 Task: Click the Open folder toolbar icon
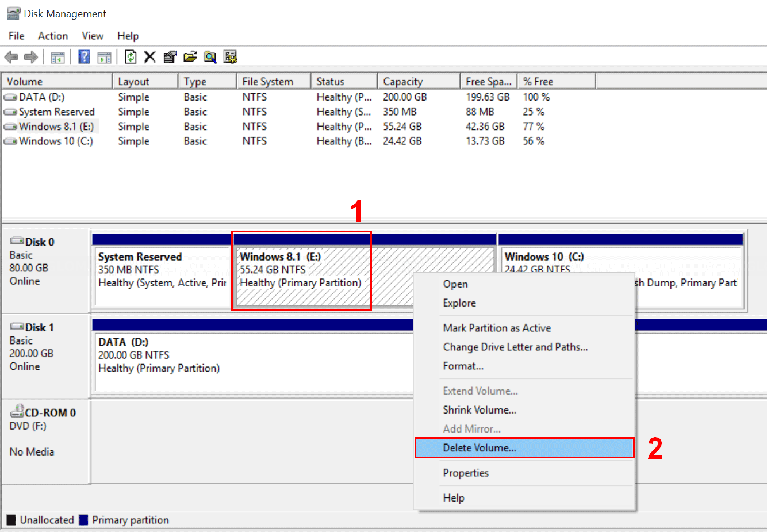pos(190,57)
